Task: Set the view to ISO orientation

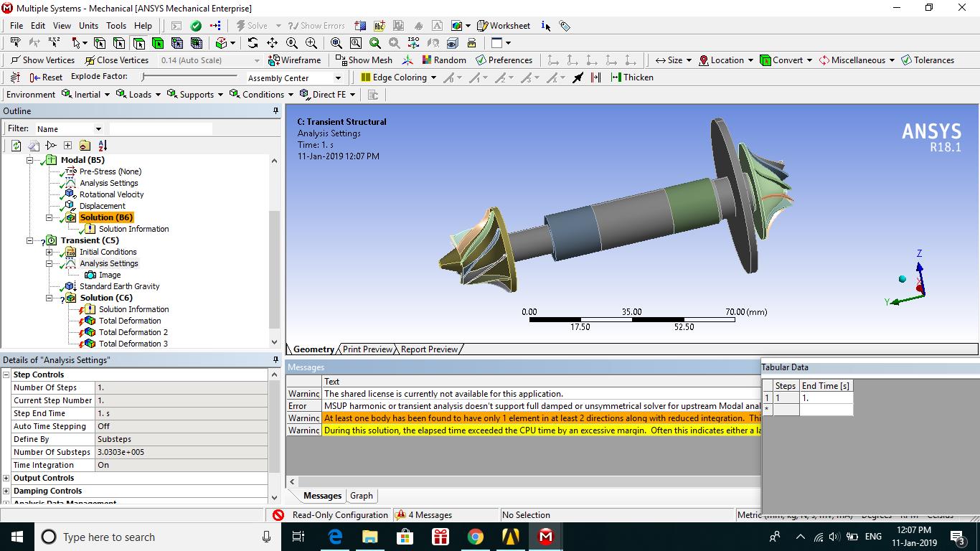Action: [413, 43]
